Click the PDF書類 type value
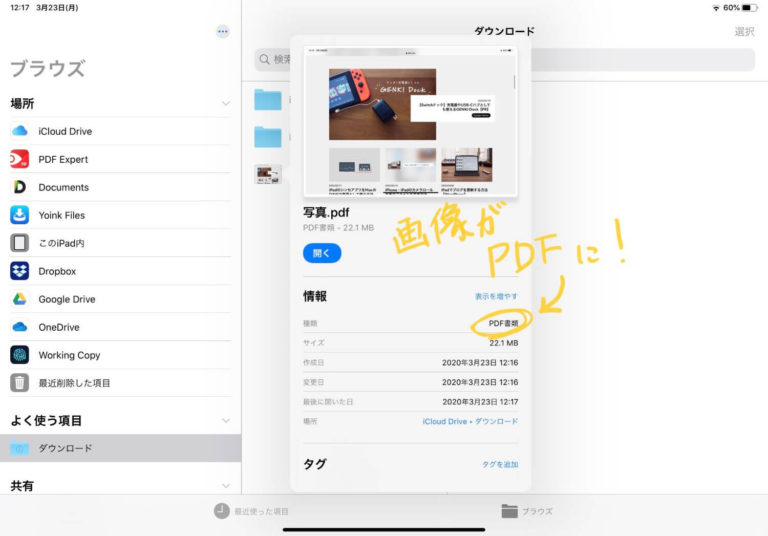768x536 pixels. (503, 323)
